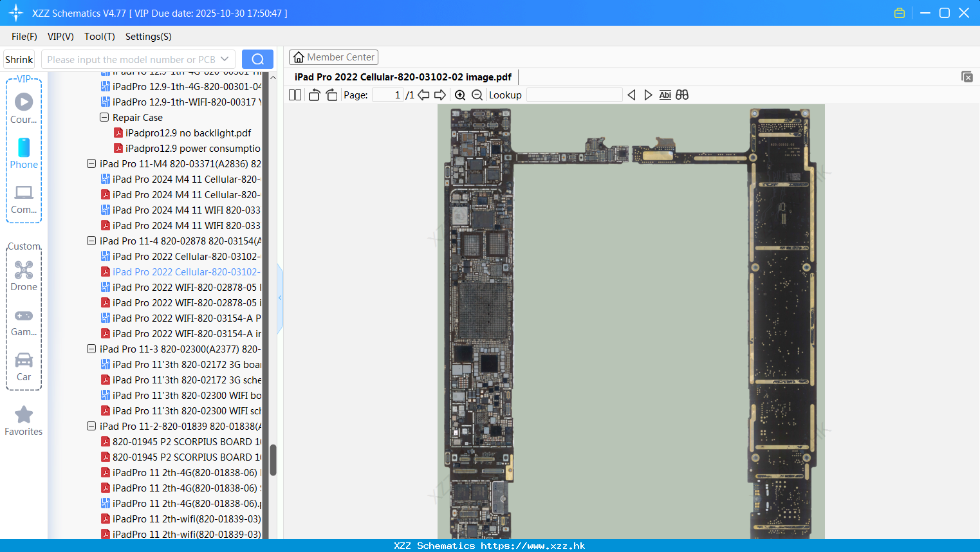Image resolution: width=980 pixels, height=552 pixels.
Task: Click the page number field
Action: 388,95
